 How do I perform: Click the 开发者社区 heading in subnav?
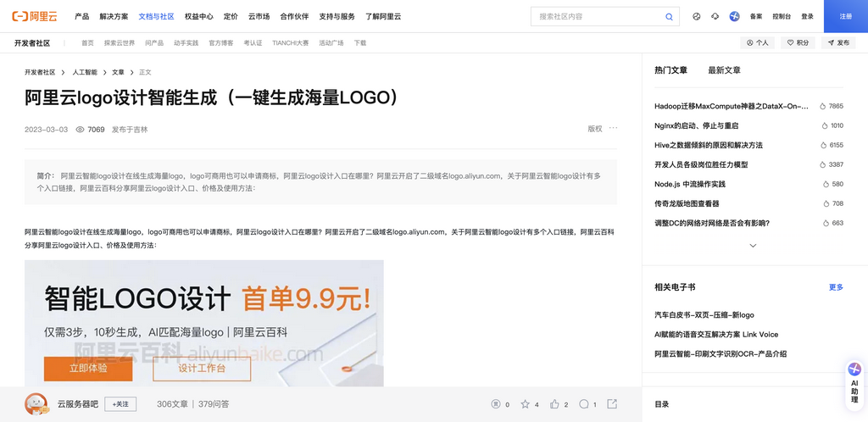click(x=32, y=42)
